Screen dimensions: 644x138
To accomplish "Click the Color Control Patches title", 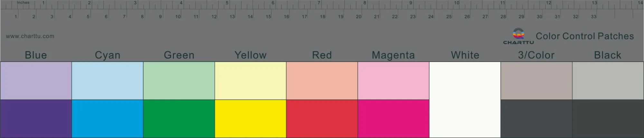I will 585,36.
